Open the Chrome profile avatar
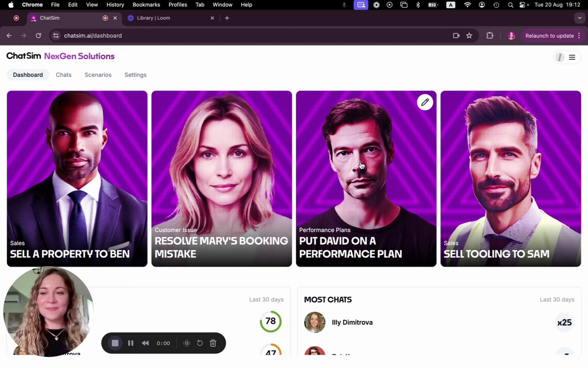588x368 pixels. point(511,35)
